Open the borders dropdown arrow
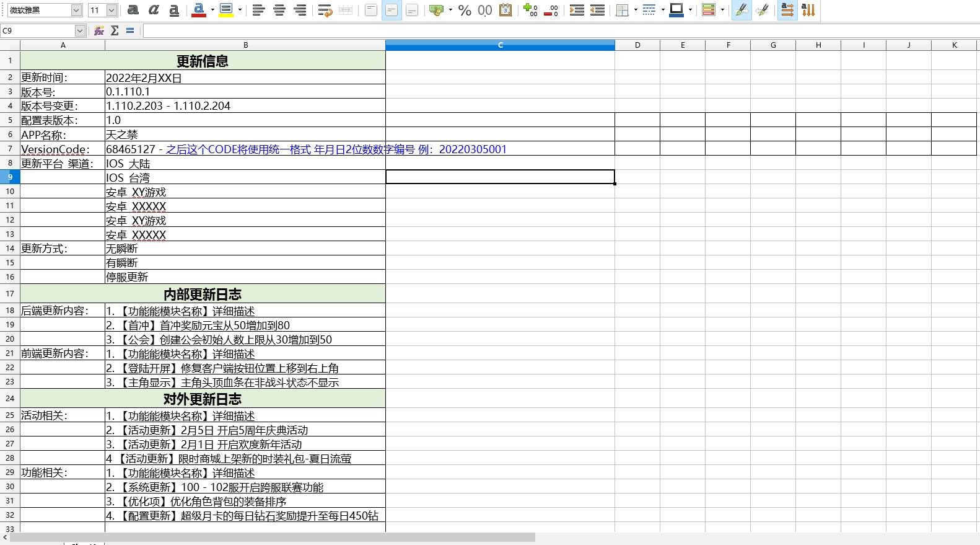 click(636, 10)
